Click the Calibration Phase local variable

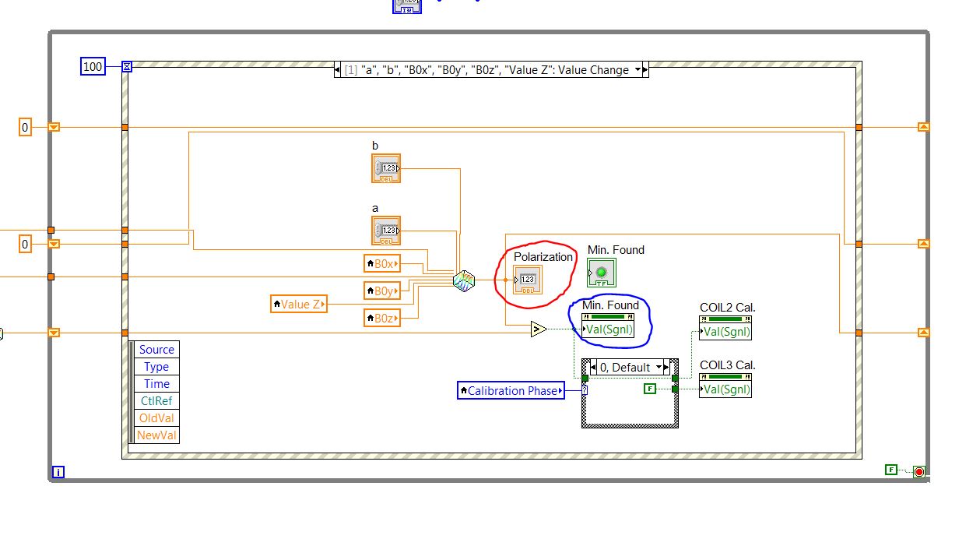[x=510, y=390]
